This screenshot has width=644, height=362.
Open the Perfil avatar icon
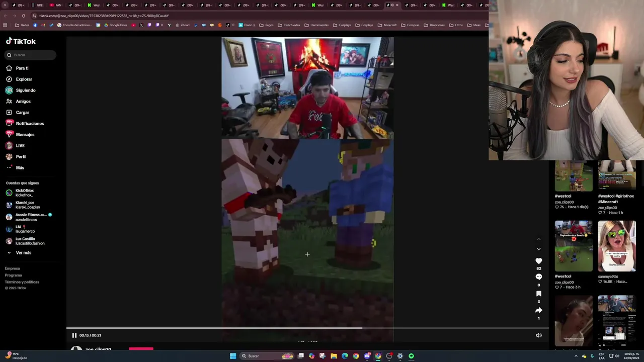pos(9,156)
